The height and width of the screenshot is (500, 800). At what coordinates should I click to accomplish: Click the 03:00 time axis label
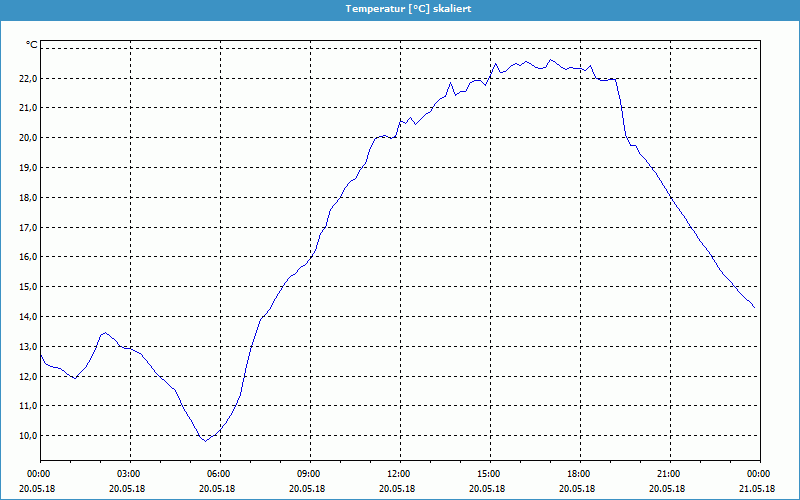tap(129, 474)
